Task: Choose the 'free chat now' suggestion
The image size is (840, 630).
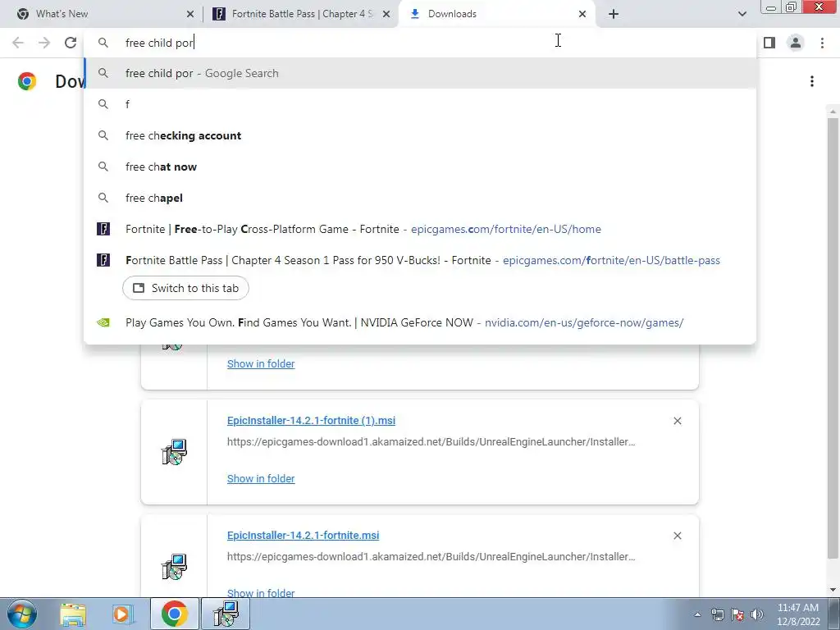Action: [x=420, y=167]
